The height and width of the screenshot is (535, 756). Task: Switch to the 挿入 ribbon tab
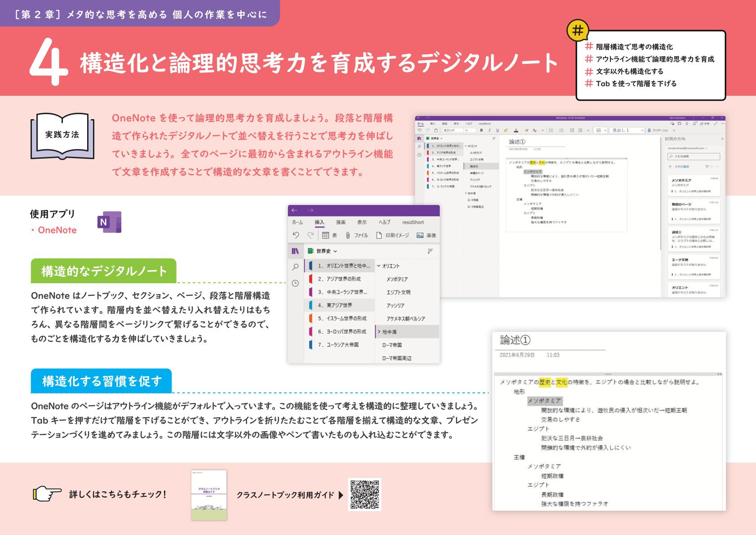tap(319, 223)
